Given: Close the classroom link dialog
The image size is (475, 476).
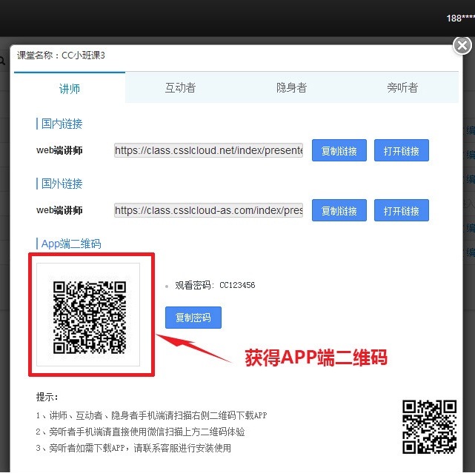Looking at the screenshot, I should coord(462,47).
